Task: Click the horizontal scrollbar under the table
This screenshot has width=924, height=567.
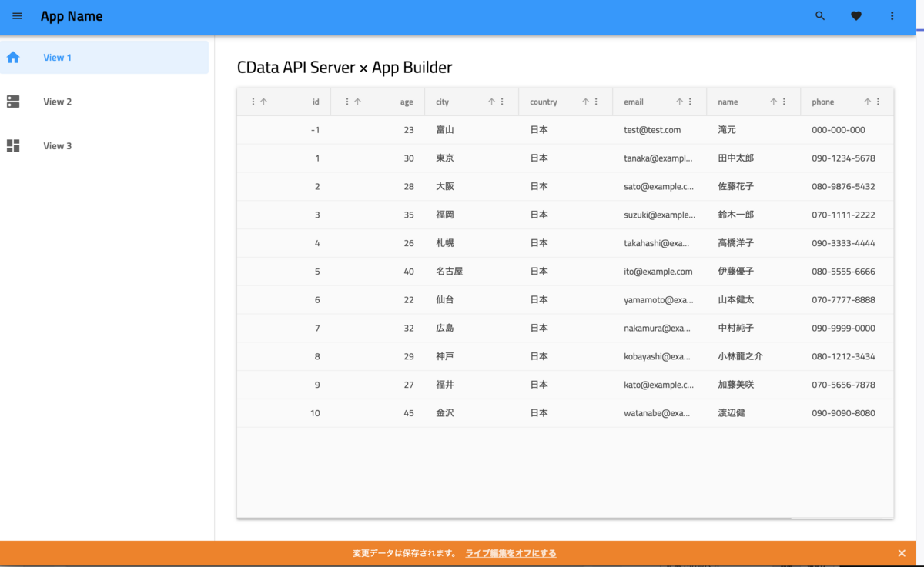Action: [x=514, y=518]
